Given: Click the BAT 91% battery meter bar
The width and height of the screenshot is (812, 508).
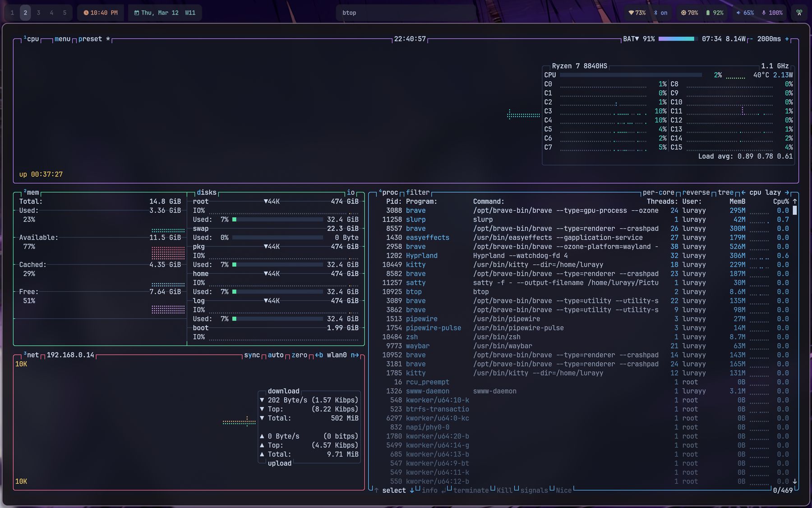Looking at the screenshot, I should point(678,39).
